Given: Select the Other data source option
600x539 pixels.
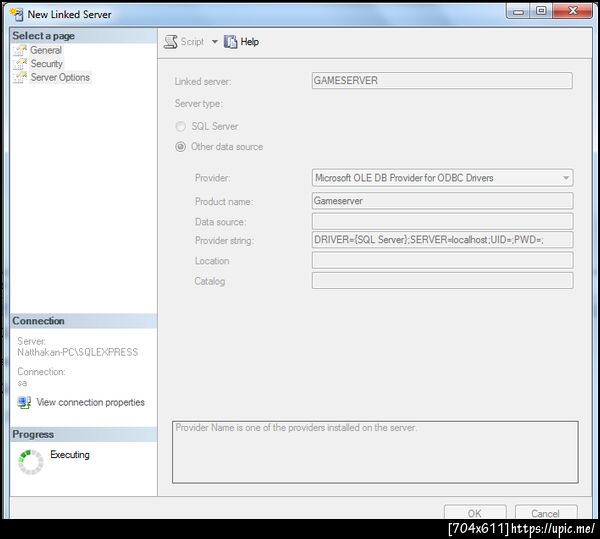Looking at the screenshot, I should tap(181, 147).
